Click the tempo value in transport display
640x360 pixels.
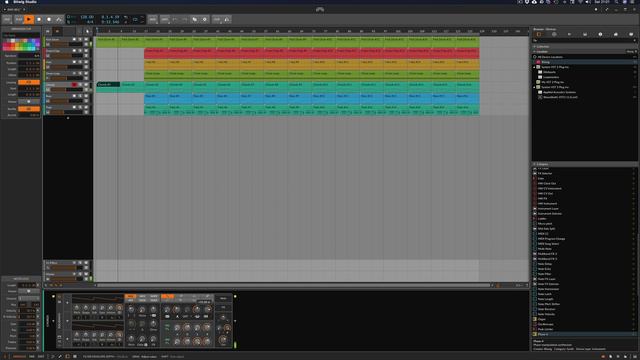tap(87, 17)
